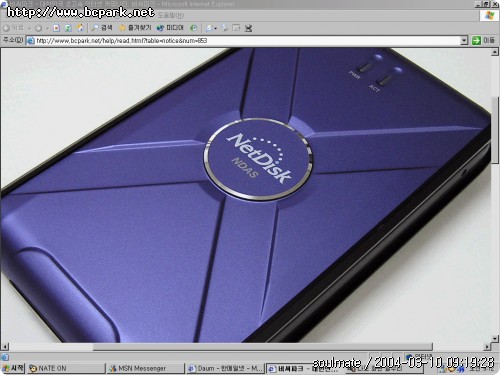Open the 도움말(H) help menu

tap(170, 15)
